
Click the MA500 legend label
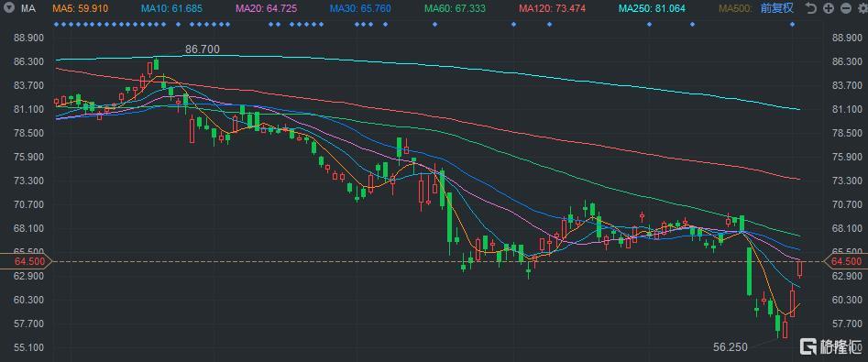pyautogui.click(x=735, y=8)
